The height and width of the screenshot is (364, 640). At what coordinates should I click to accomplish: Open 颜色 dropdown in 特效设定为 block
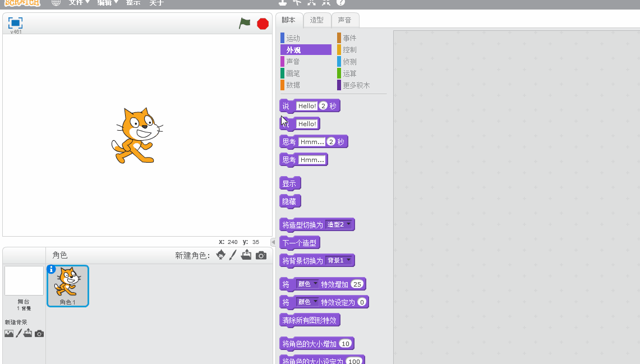click(307, 302)
